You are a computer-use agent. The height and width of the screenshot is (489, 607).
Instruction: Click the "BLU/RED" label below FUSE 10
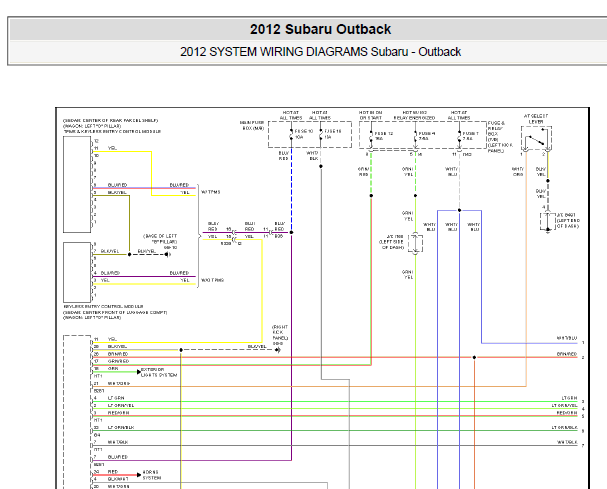(x=283, y=156)
